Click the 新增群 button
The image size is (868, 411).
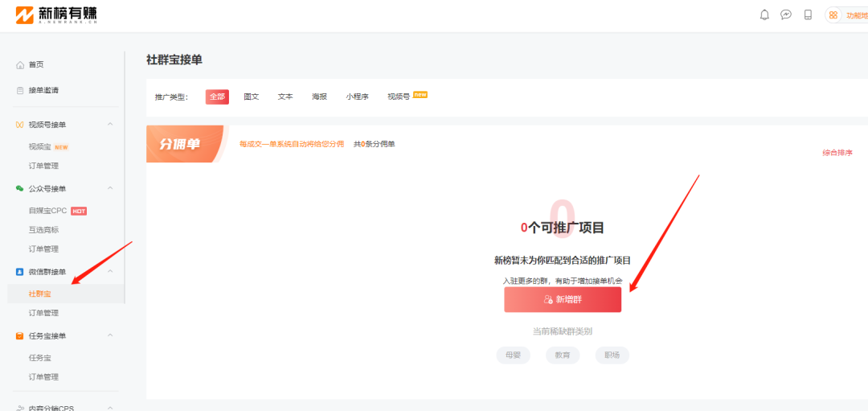pos(563,299)
